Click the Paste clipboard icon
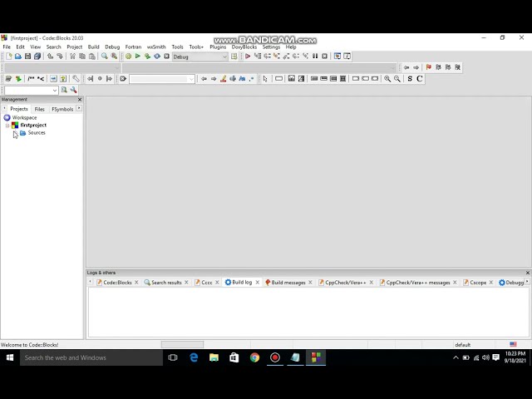Image resolution: width=532 pixels, height=399 pixels. [91, 57]
